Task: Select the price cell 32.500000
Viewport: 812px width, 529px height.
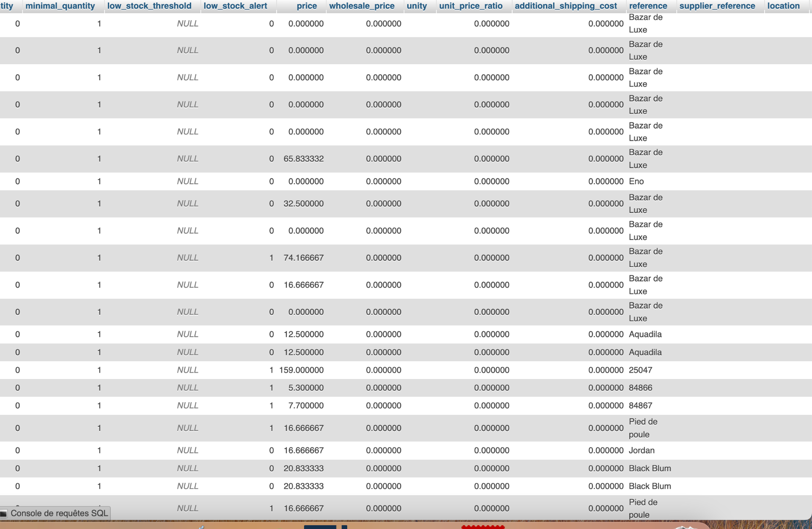Action: pos(304,204)
